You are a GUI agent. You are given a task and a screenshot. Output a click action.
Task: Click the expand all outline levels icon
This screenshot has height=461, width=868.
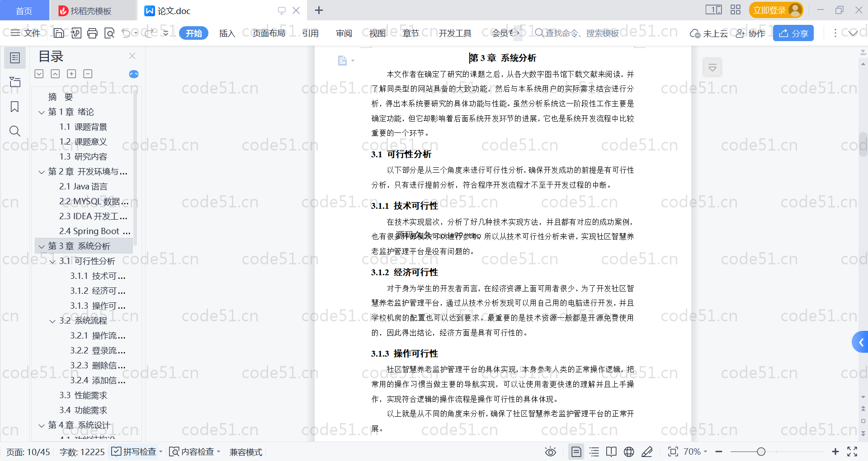coord(39,74)
